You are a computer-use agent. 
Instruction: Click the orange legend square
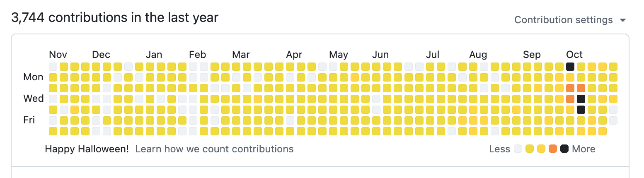(x=553, y=149)
